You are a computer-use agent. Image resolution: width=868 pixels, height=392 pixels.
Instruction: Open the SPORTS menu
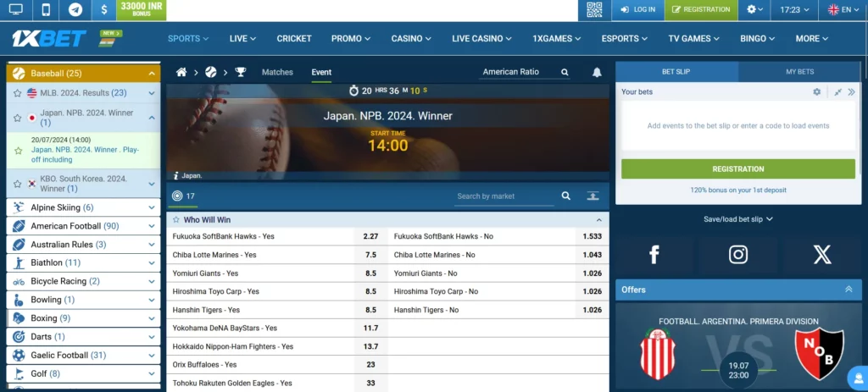click(188, 38)
